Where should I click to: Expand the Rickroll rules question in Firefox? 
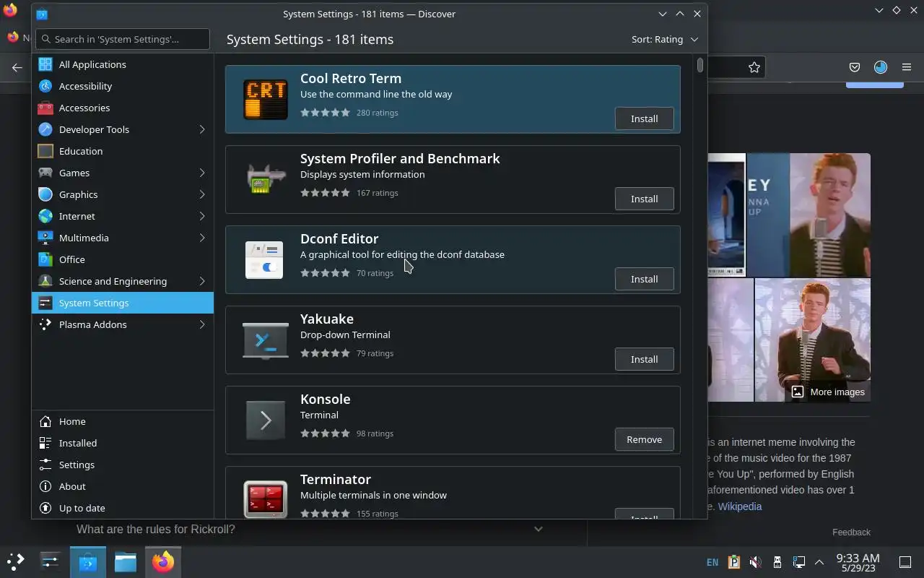(538, 529)
